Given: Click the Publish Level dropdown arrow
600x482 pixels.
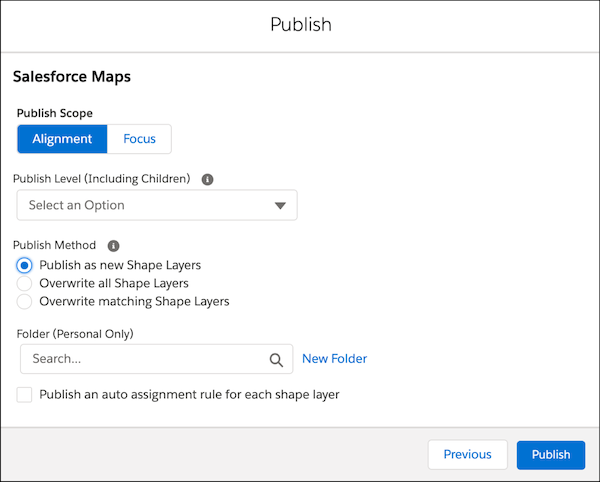Looking at the screenshot, I should pyautogui.click(x=280, y=206).
